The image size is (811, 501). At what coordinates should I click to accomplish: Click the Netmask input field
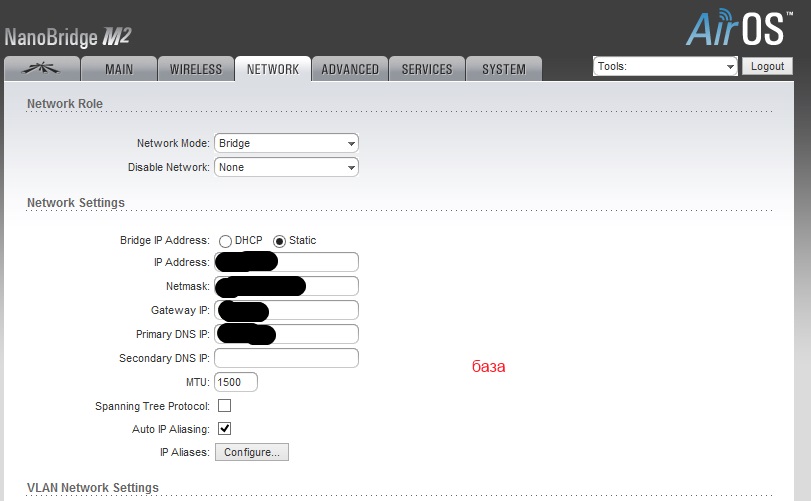point(287,286)
